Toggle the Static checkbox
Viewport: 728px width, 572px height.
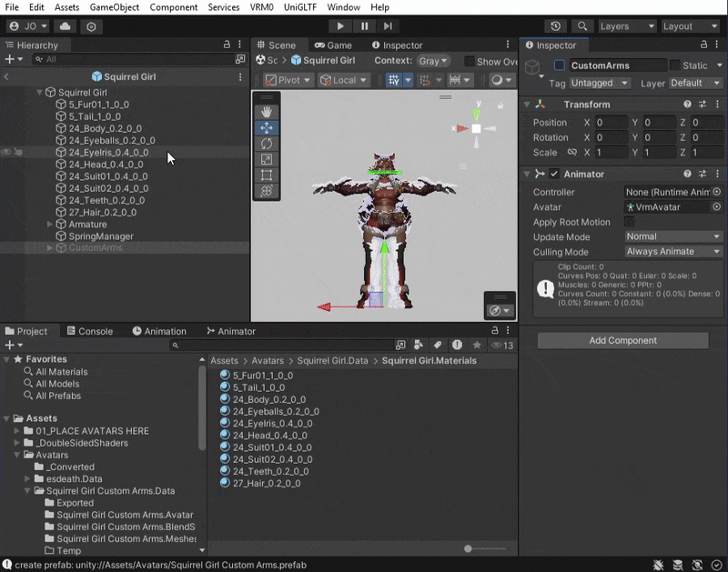click(675, 65)
